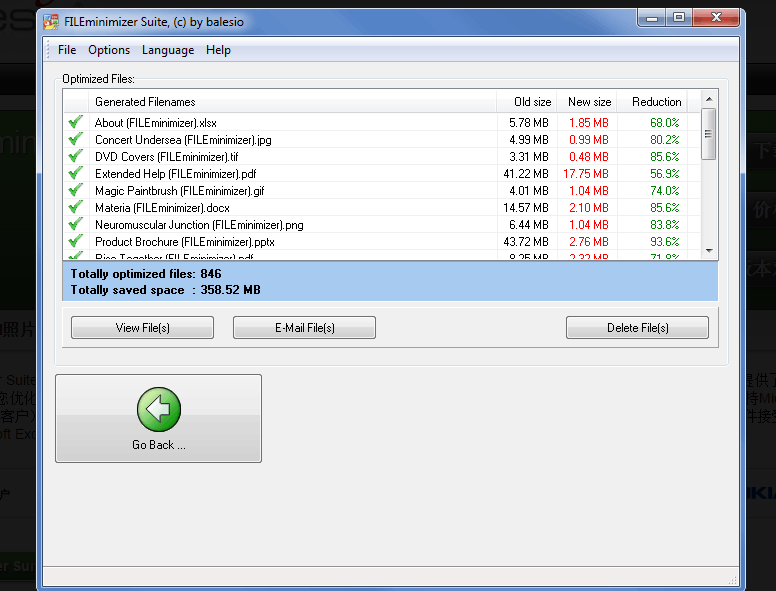Click the menu bar drag handle
The width and height of the screenshot is (776, 591).
click(x=48, y=50)
